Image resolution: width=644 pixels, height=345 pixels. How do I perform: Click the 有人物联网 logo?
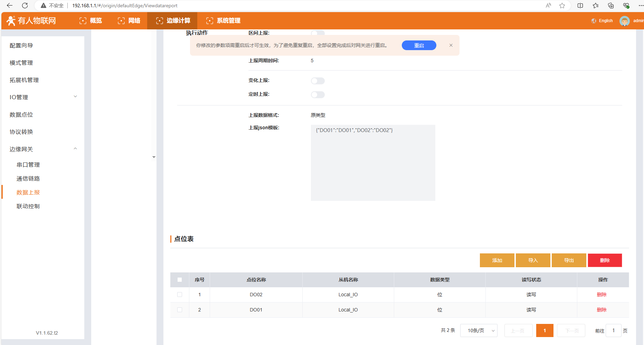pos(31,21)
